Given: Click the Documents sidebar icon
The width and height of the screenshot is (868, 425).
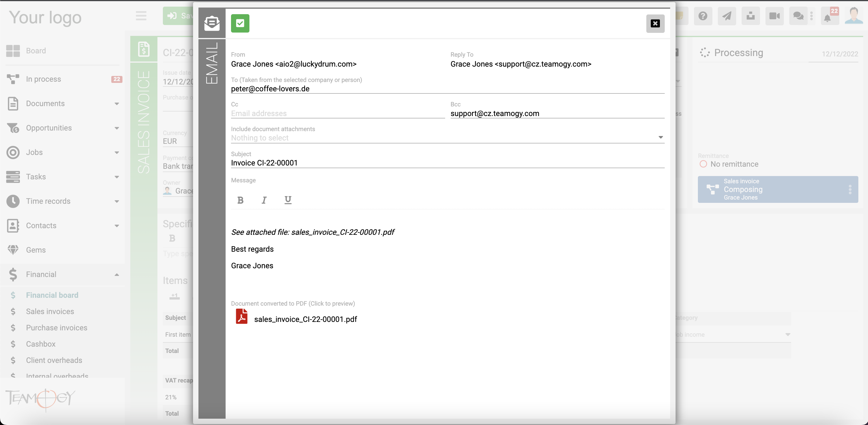Looking at the screenshot, I should click(13, 103).
